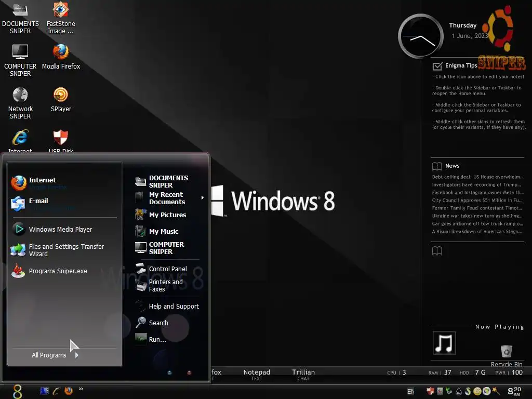Open 'Investigators have recording of Trump' headline
This screenshot has height=399, width=532.
point(476,184)
